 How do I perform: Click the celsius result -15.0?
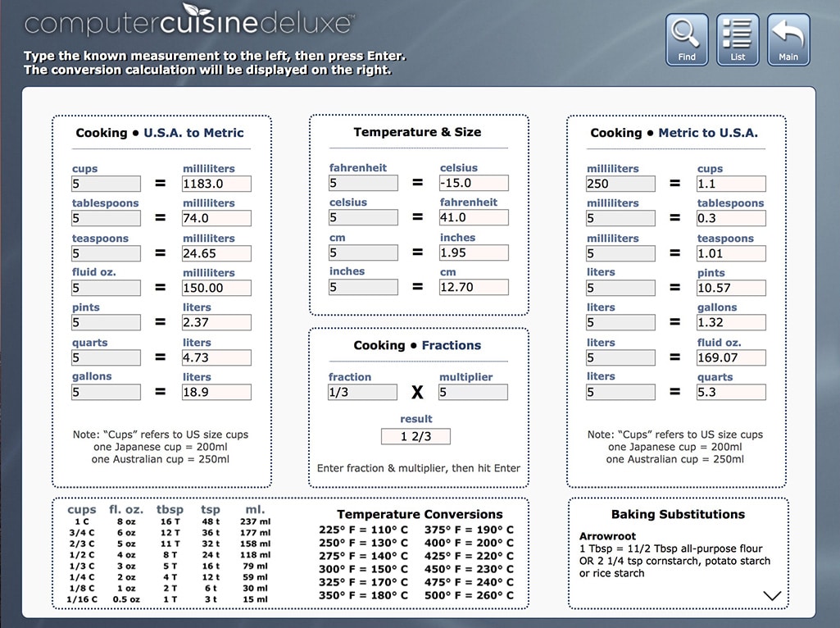tap(474, 183)
